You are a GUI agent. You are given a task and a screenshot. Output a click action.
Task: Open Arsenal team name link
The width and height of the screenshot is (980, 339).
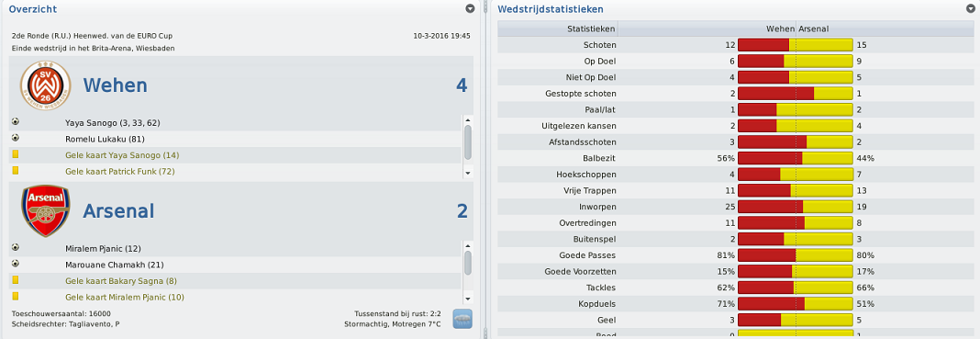tap(118, 210)
